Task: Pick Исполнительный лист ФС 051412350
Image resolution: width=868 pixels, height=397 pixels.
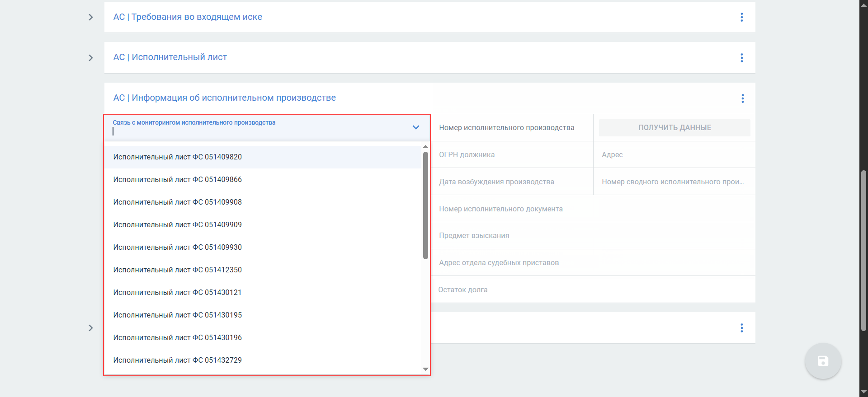Action: pos(177,270)
